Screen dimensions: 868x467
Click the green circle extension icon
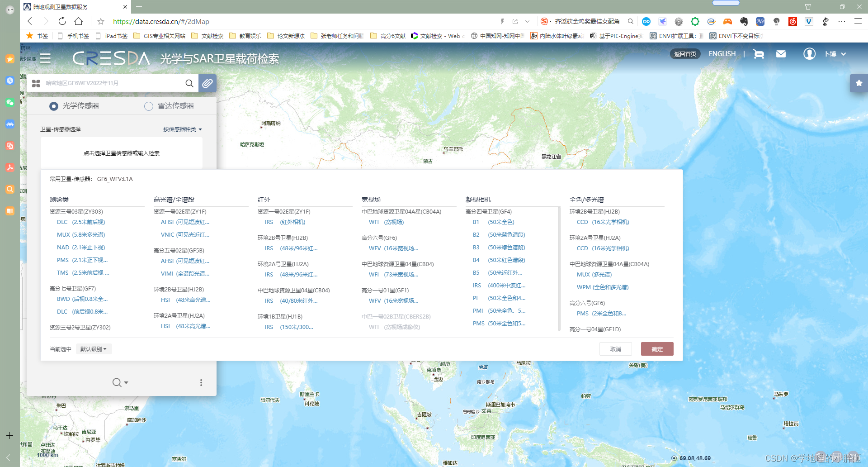pyautogui.click(x=695, y=21)
